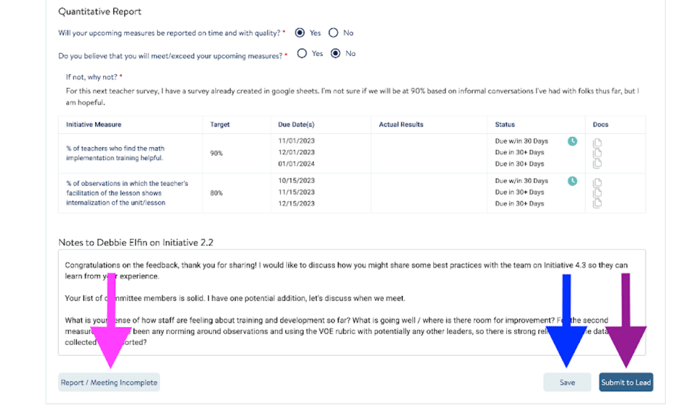Open the doc icon for the 01/01/2024 due date
The height and width of the screenshot is (410, 688).
(597, 163)
